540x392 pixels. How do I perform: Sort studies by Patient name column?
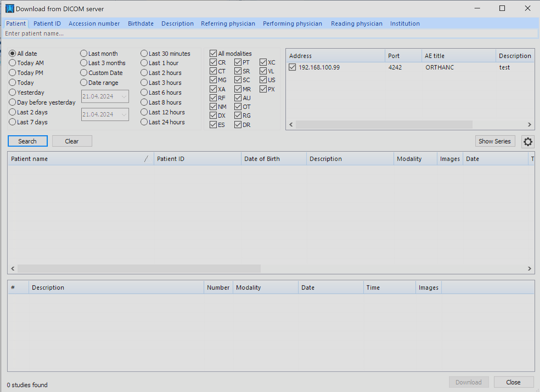point(80,159)
